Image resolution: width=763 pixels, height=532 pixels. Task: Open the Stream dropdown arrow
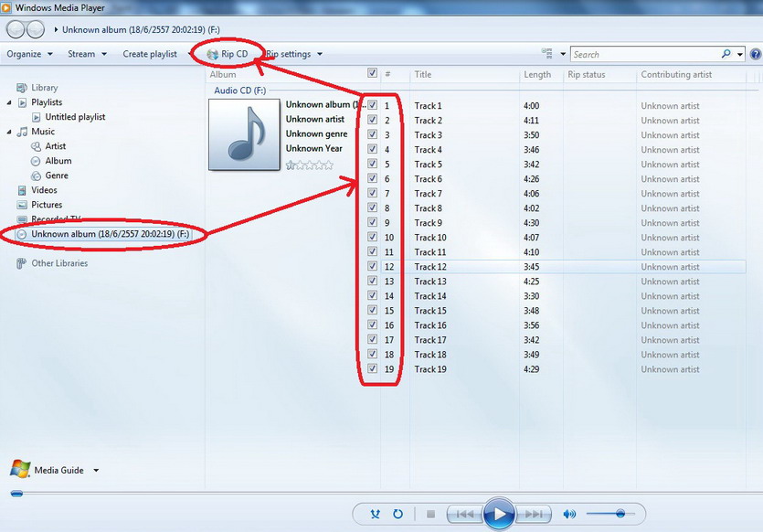104,54
